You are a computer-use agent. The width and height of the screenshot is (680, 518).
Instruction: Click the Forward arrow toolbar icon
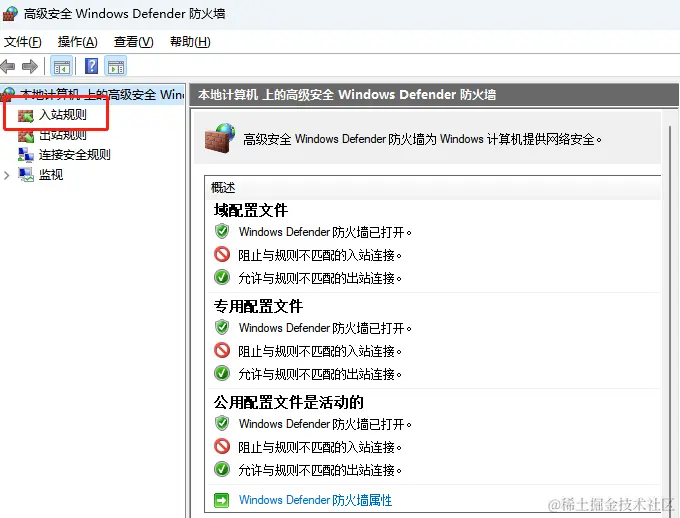click(30, 67)
